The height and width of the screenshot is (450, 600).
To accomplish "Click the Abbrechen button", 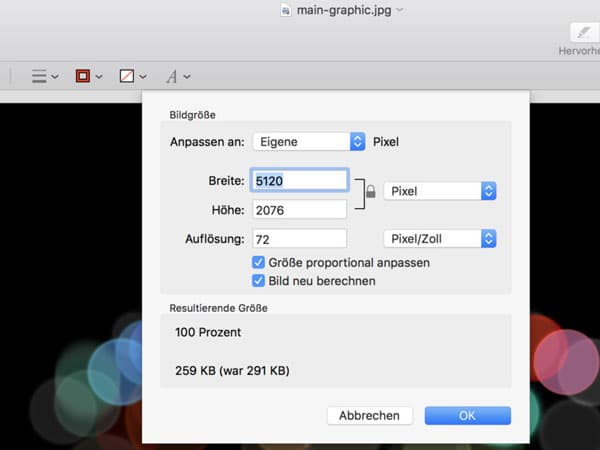I will click(370, 416).
